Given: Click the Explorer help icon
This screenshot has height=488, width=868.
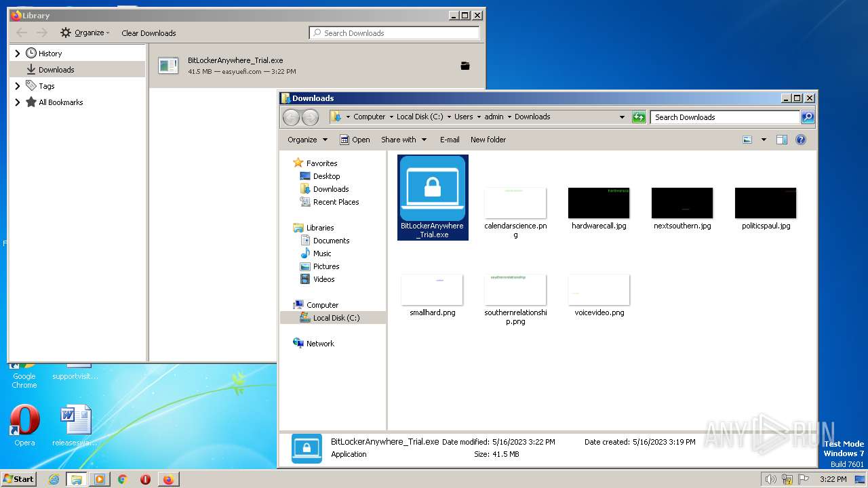Looking at the screenshot, I should [801, 140].
